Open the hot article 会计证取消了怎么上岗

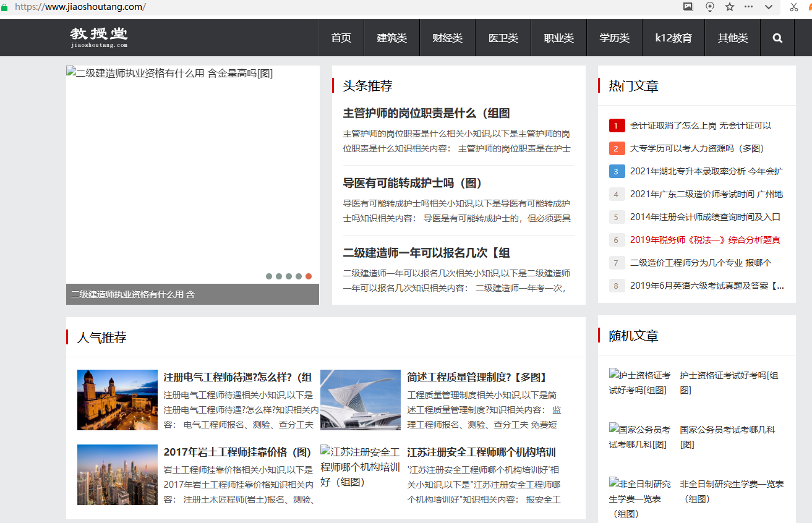(701, 125)
